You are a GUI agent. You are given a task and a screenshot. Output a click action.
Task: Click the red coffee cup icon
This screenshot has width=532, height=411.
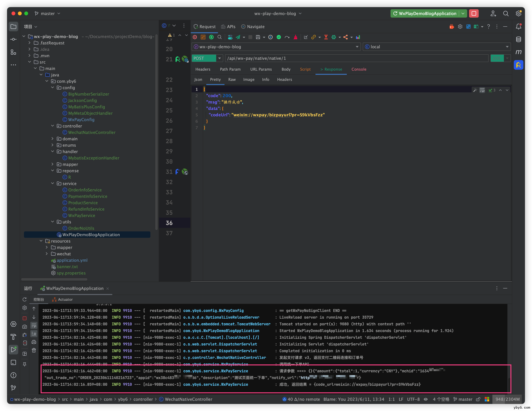click(x=451, y=27)
